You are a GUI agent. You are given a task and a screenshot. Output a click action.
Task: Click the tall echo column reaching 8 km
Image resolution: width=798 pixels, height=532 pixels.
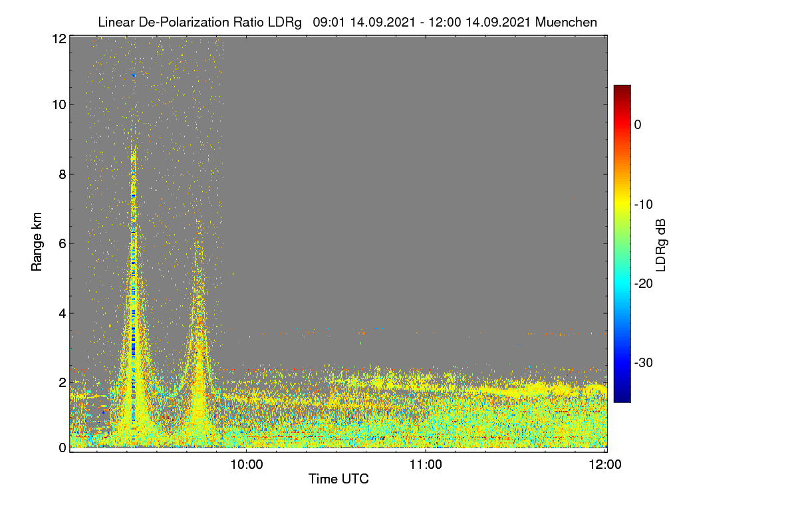(134, 293)
